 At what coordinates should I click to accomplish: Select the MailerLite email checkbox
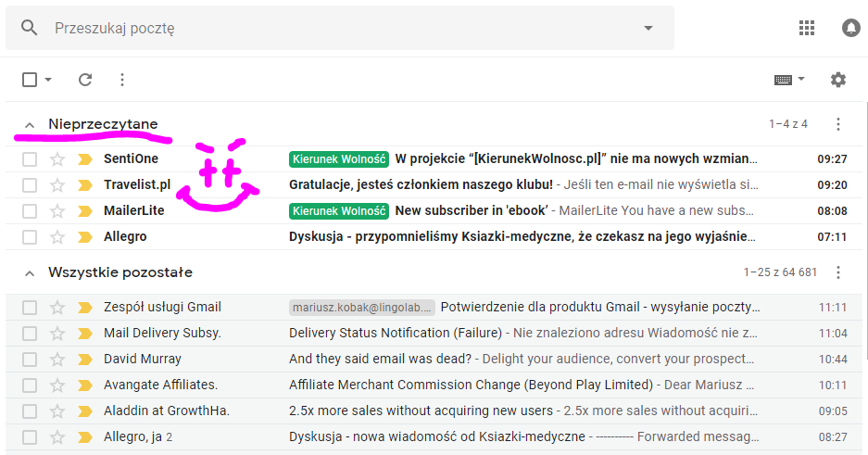point(30,211)
